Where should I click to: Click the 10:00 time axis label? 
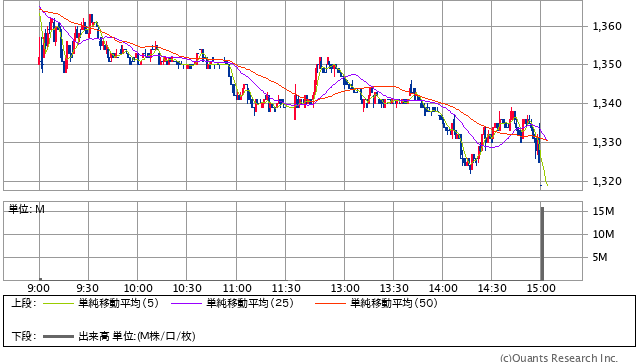[138, 288]
